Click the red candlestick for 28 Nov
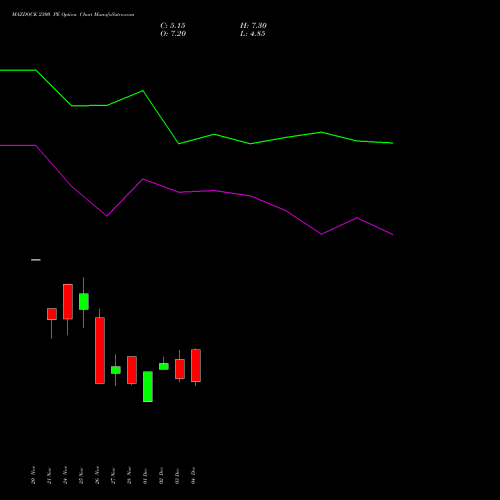Image resolution: width=500 pixels, height=500 pixels. click(x=132, y=370)
